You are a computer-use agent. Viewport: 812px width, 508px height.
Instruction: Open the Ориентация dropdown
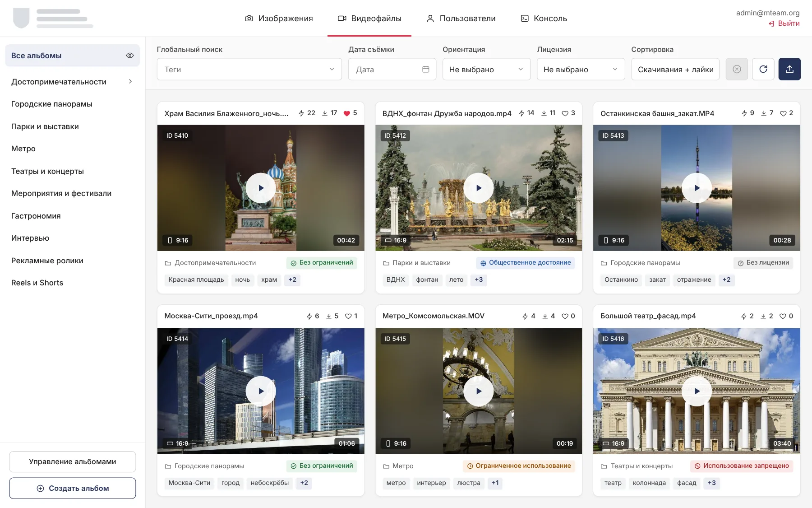[x=486, y=69]
